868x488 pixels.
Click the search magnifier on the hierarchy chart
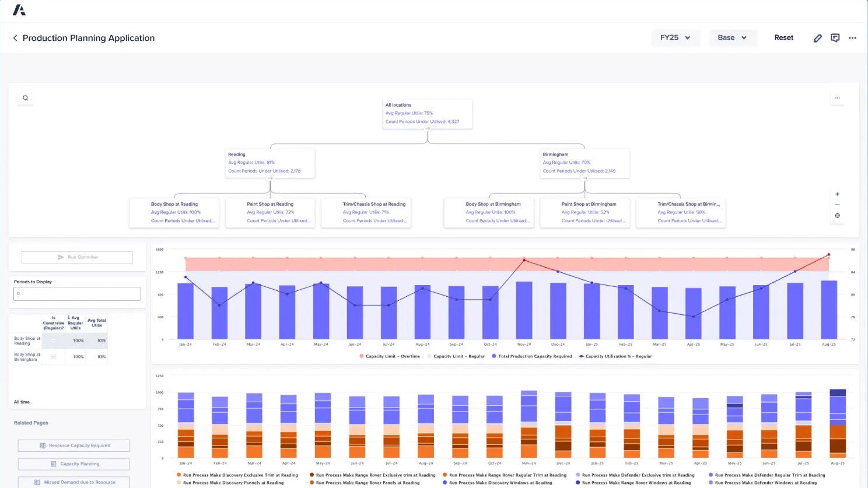(25, 98)
